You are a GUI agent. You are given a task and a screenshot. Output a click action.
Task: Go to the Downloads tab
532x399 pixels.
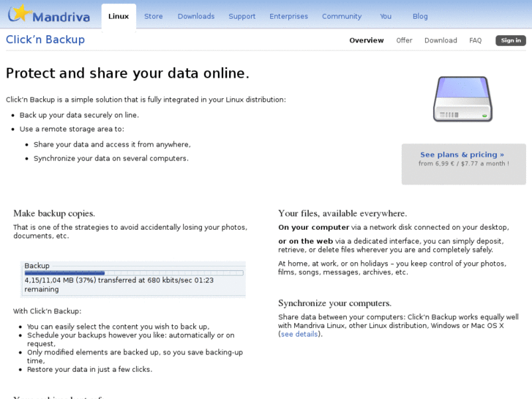pyautogui.click(x=196, y=16)
